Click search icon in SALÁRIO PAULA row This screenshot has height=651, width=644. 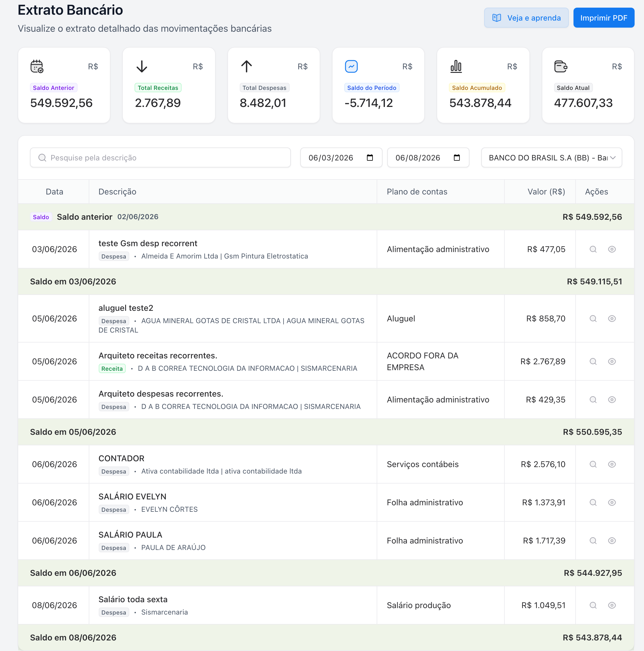593,541
